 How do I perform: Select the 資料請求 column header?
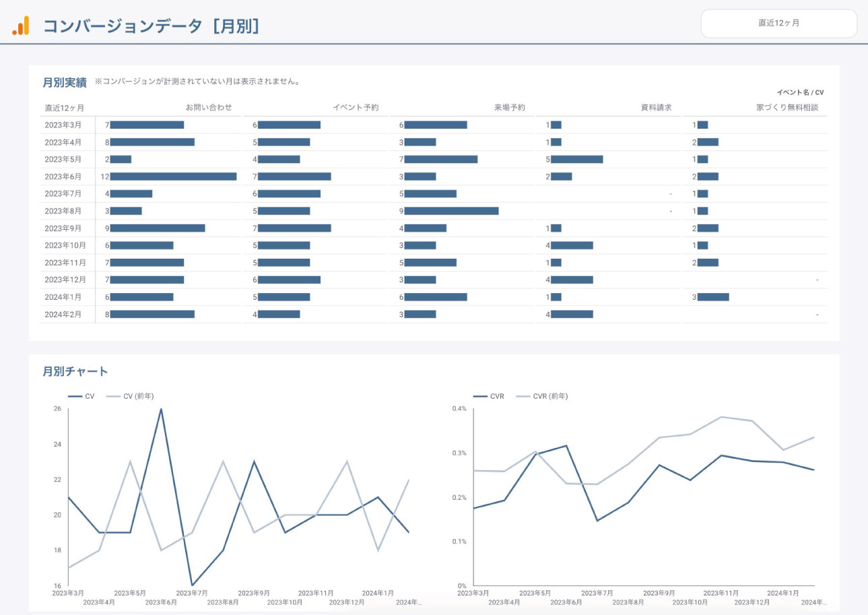point(656,108)
